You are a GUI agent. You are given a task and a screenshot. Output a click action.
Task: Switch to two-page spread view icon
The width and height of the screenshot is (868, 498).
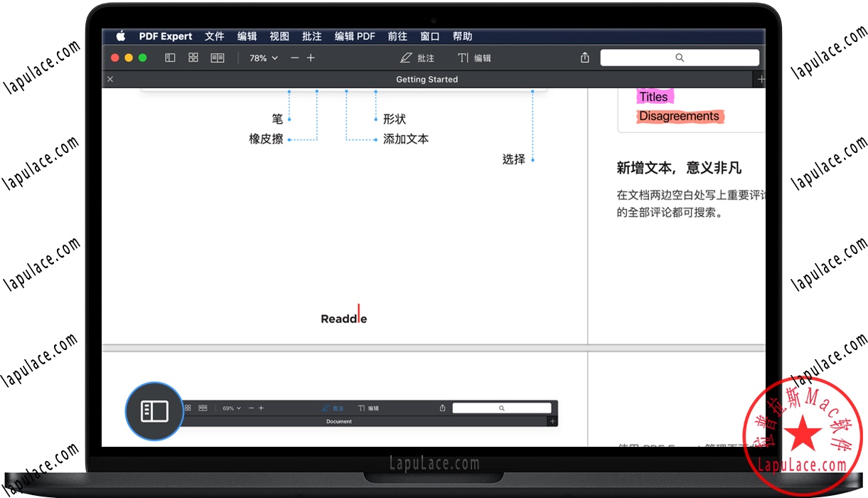pos(218,58)
